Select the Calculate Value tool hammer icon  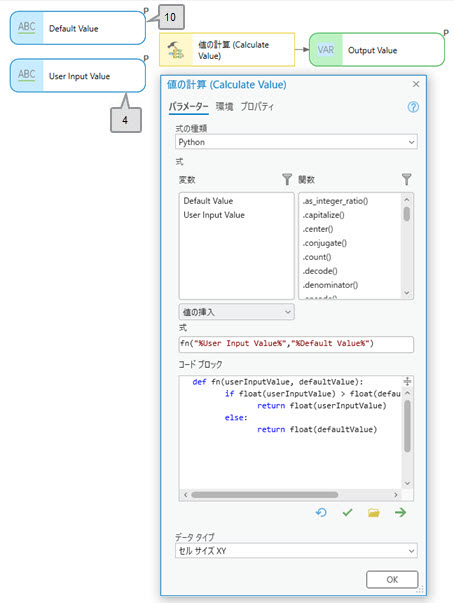point(176,50)
